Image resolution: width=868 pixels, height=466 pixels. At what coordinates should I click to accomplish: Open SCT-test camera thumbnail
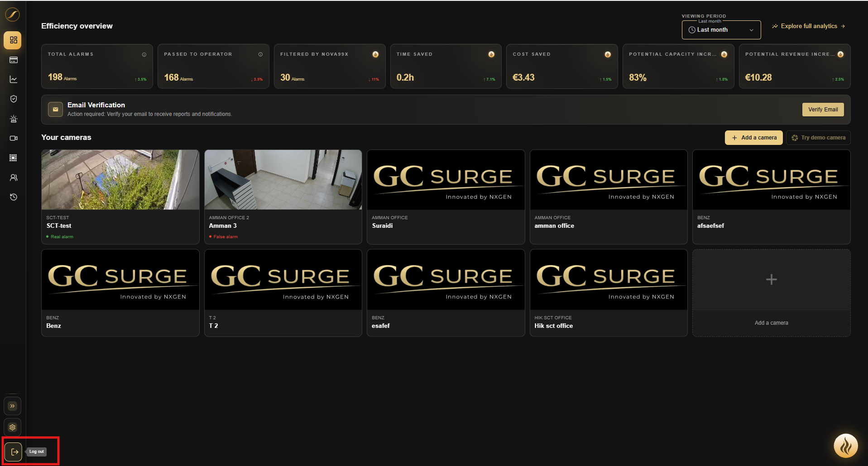(x=120, y=180)
